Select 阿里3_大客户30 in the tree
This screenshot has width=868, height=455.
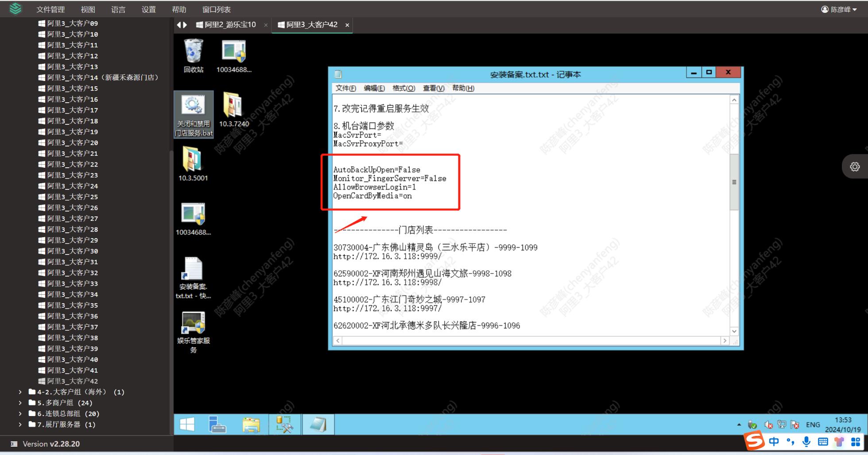[x=68, y=251]
